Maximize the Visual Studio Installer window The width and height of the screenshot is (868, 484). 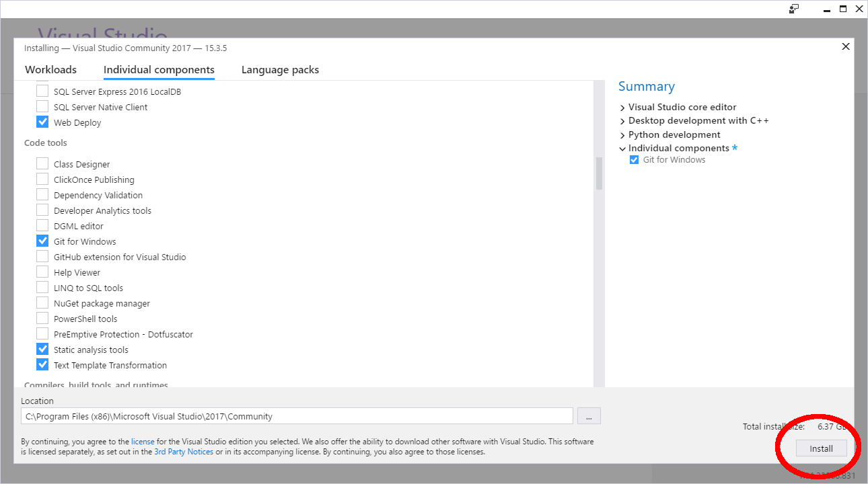click(x=843, y=9)
